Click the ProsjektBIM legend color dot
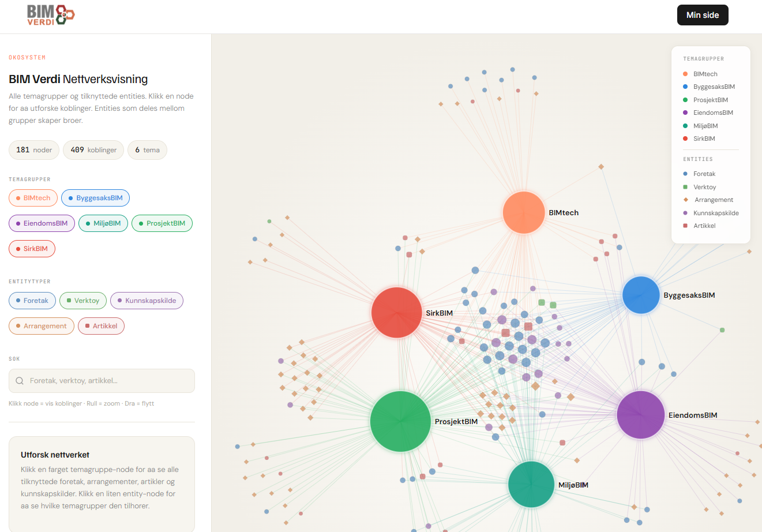Screen dimensions: 762x532 pyautogui.click(x=685, y=100)
